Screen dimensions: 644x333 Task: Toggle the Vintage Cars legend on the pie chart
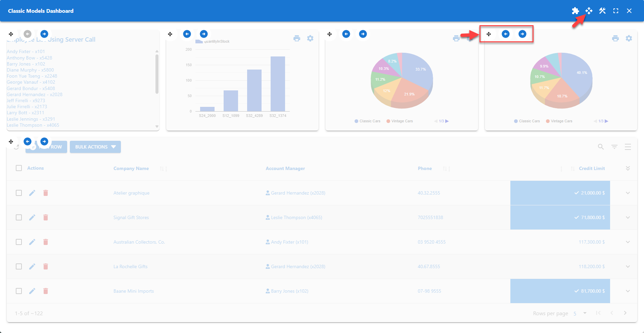click(400, 121)
